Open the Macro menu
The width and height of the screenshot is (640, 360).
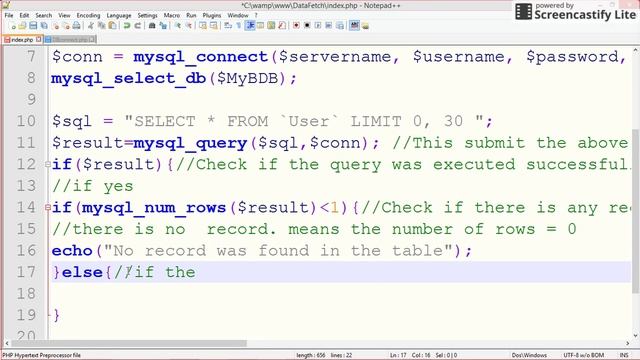coord(172,15)
